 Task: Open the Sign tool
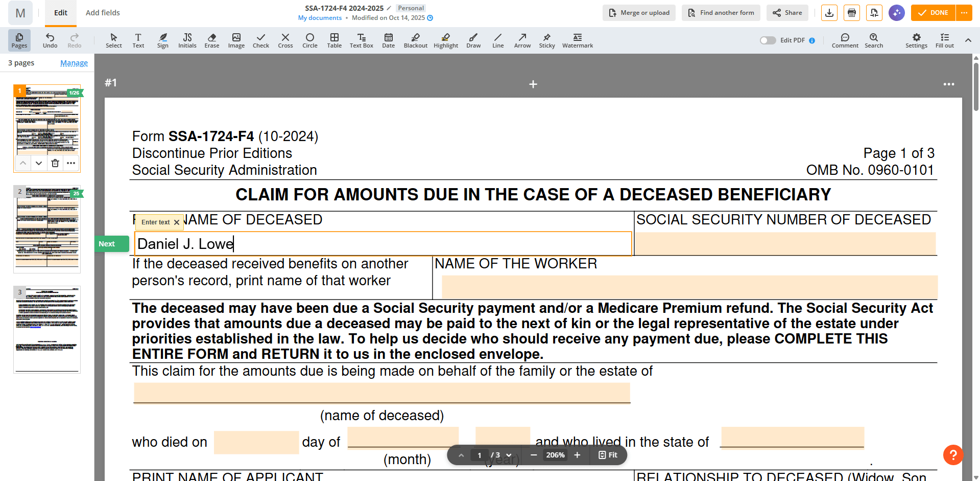point(163,40)
